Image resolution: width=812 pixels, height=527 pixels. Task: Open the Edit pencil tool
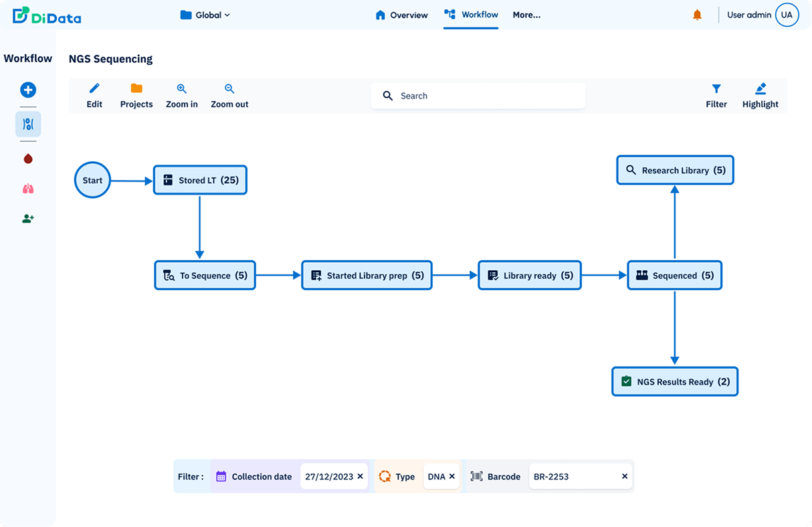point(94,96)
